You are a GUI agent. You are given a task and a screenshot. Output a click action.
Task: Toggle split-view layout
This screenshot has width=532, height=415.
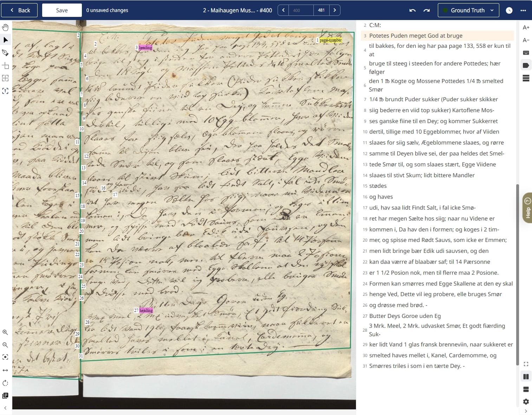click(x=526, y=376)
